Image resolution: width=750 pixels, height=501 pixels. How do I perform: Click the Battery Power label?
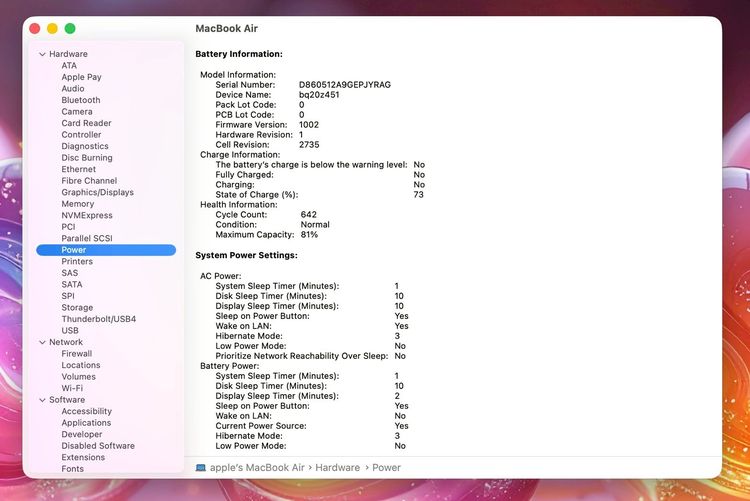[x=230, y=366]
